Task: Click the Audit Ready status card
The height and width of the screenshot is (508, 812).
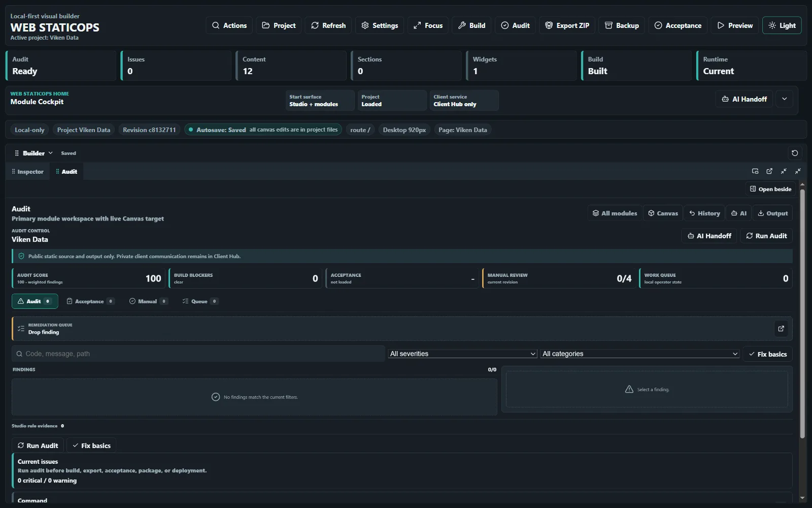Action: click(61, 66)
